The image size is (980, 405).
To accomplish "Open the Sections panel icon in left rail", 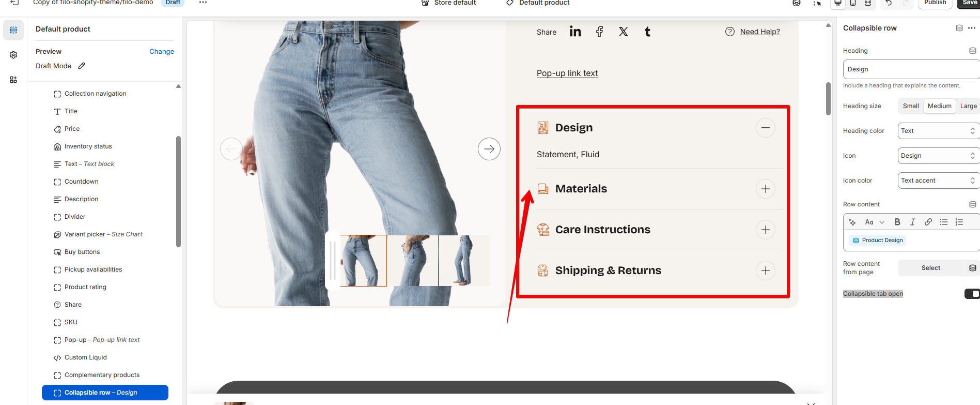I will click(x=13, y=30).
